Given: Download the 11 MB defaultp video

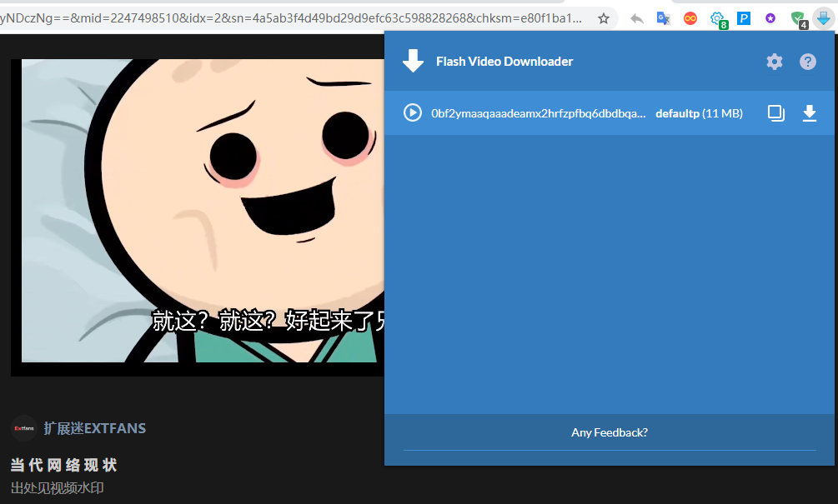Looking at the screenshot, I should pos(810,113).
